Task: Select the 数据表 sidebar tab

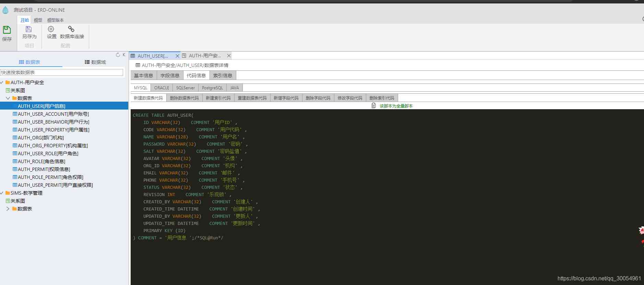Action: click(29, 62)
